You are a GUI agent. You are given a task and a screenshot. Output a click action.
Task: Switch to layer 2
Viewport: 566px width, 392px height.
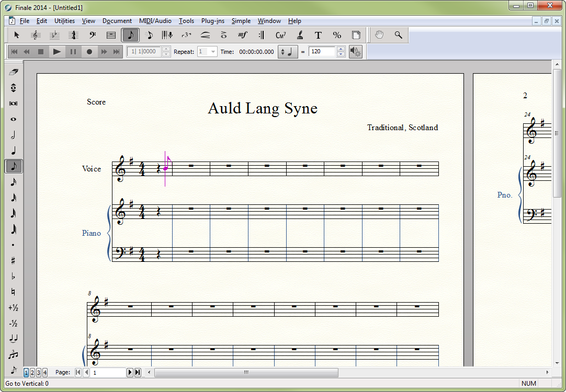tap(32, 373)
